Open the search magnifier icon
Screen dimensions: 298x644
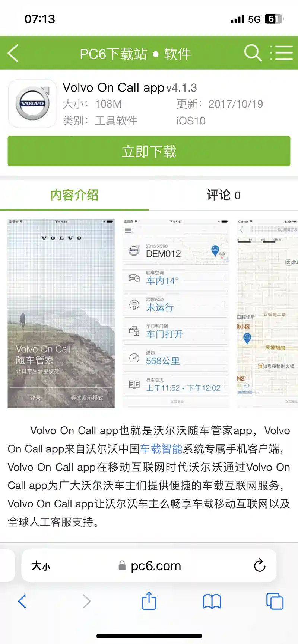click(253, 53)
